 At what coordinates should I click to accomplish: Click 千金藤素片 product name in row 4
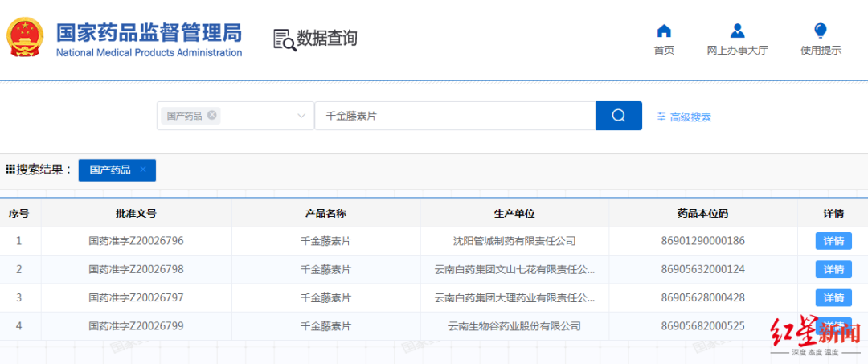tap(326, 325)
